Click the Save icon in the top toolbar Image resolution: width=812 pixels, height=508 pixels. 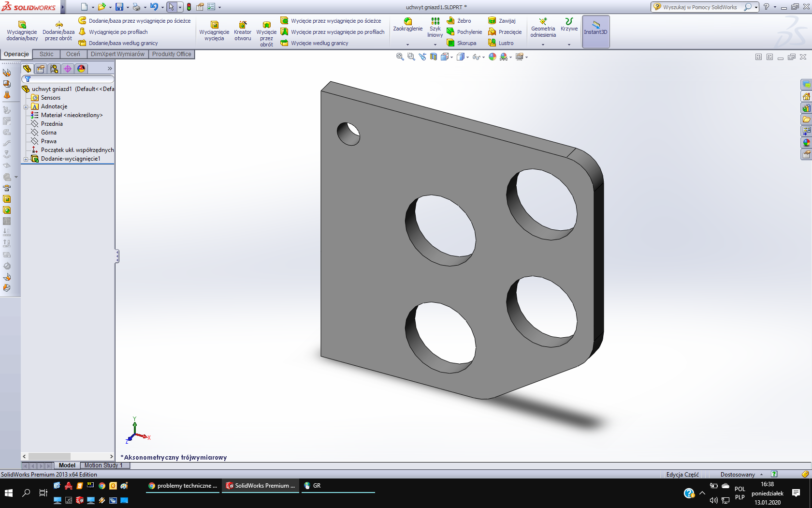point(119,7)
